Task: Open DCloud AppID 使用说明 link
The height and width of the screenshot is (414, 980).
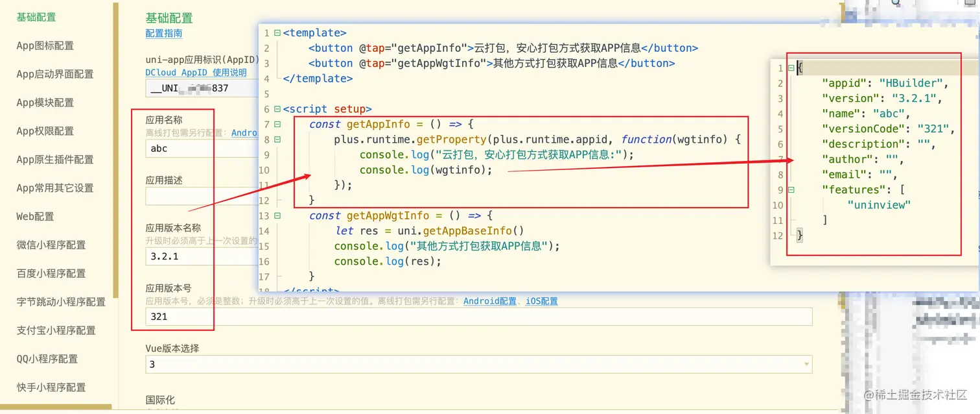Action: [x=196, y=73]
